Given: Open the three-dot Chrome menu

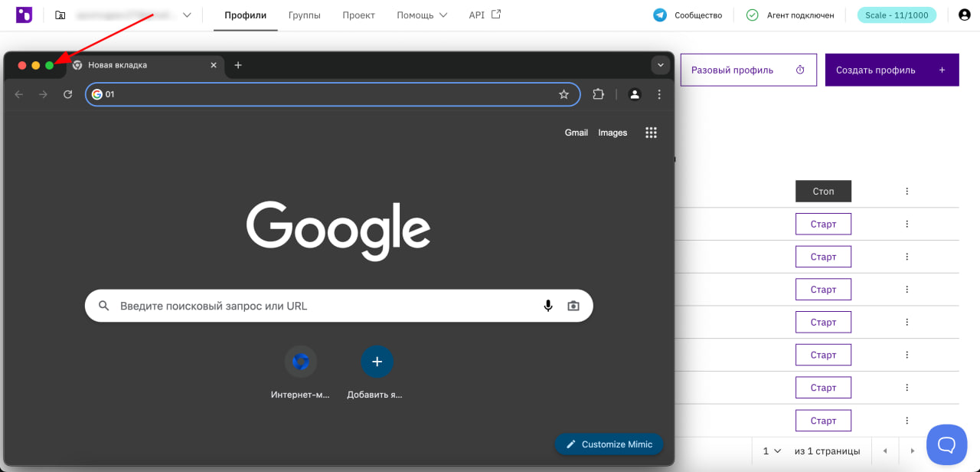Looking at the screenshot, I should (659, 94).
